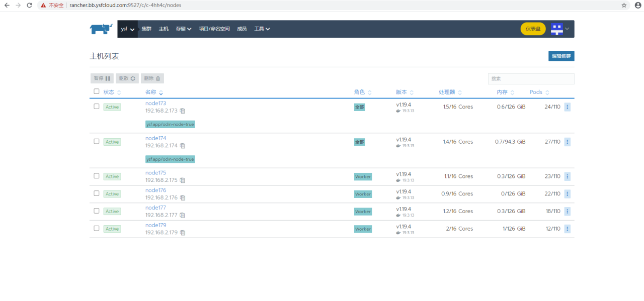
Task: Tick the select-all checkbox in the header
Action: click(97, 91)
